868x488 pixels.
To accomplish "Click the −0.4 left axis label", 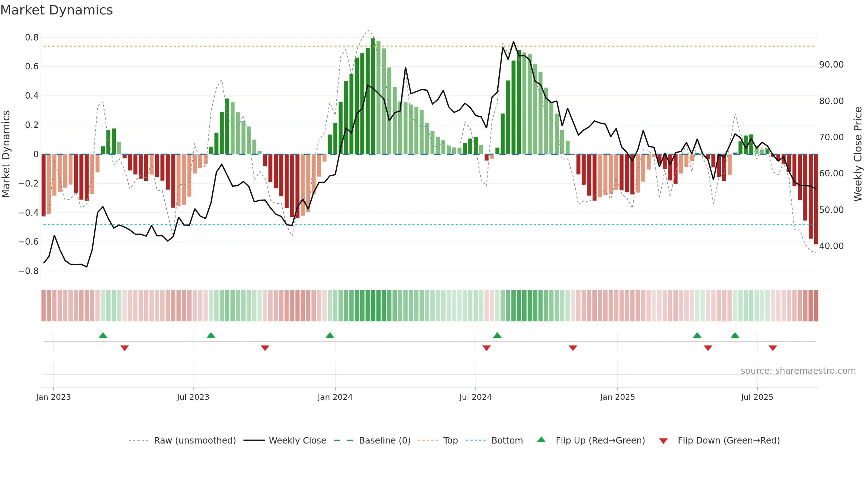I will pyautogui.click(x=29, y=213).
